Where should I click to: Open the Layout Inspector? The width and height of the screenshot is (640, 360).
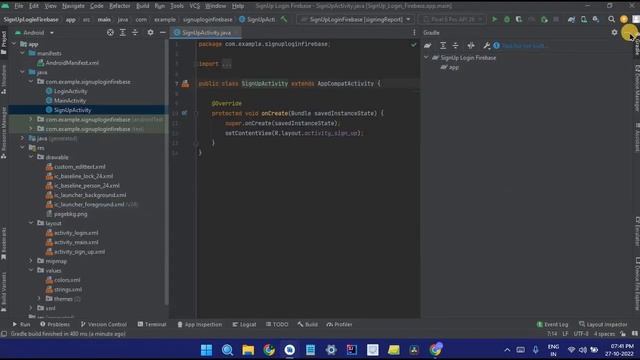pos(603,324)
